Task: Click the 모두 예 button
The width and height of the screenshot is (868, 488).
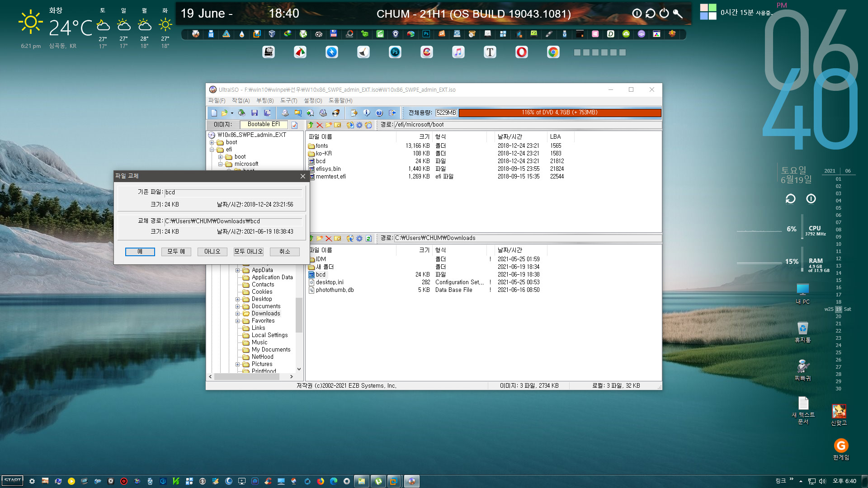Action: pos(176,252)
